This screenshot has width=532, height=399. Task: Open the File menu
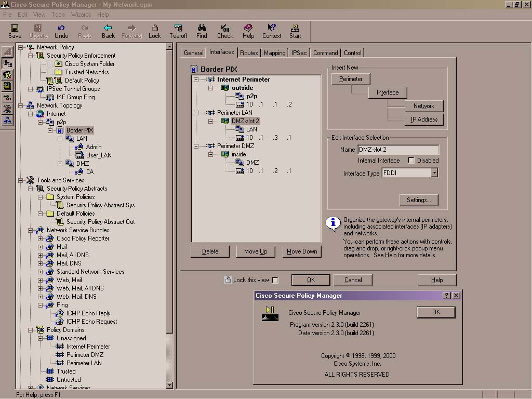[x=7, y=15]
